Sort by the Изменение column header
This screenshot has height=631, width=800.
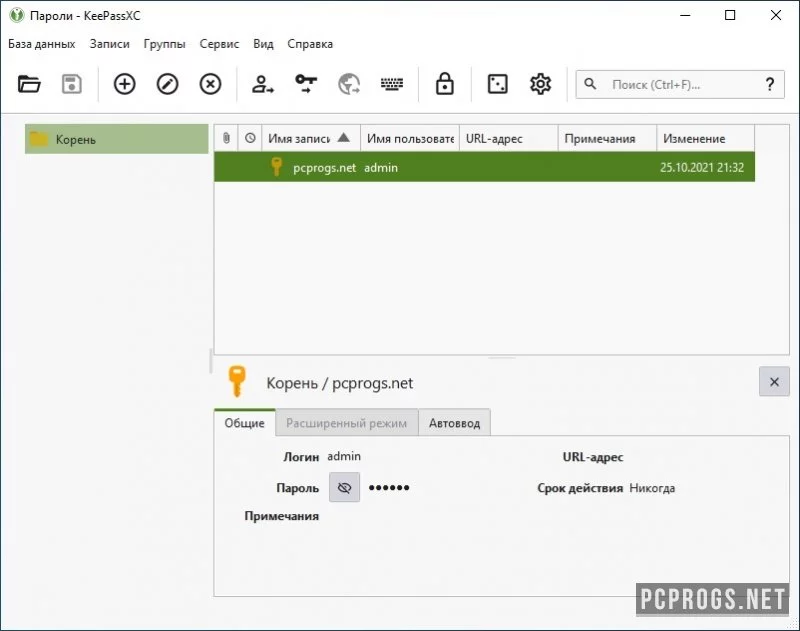[x=706, y=138]
